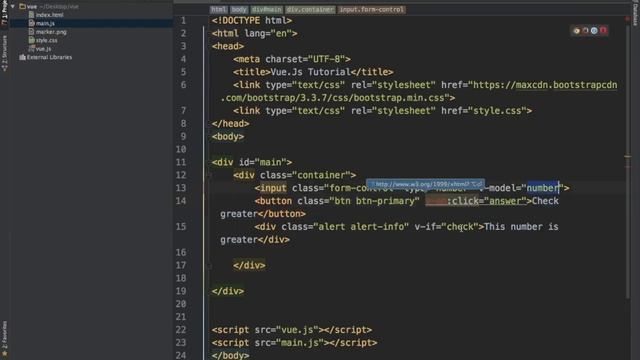The width and height of the screenshot is (640, 360).
Task: Click "style.css" href value on line 7
Action: tap(497, 111)
